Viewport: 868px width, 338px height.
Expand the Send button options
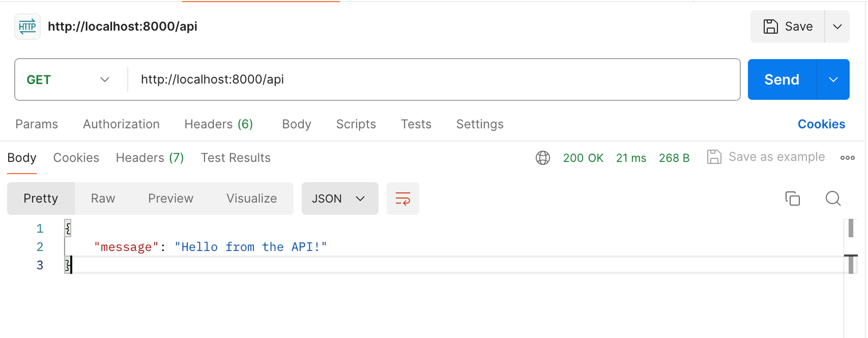pos(833,79)
